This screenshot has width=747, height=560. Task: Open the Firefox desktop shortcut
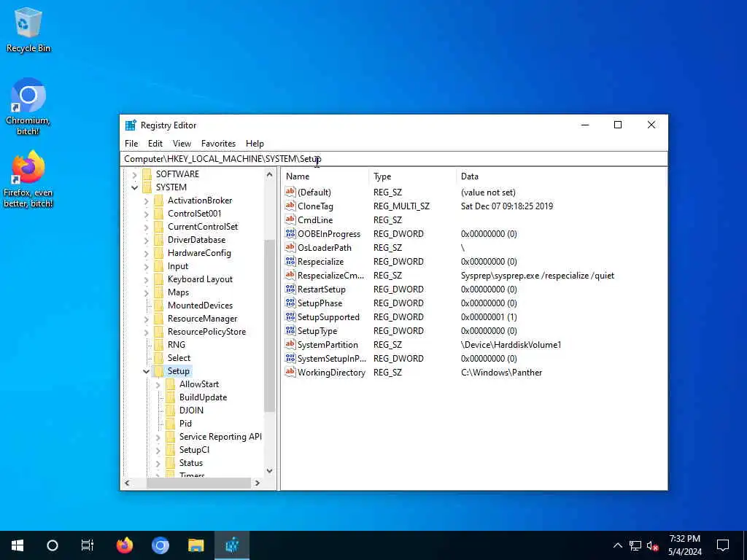click(28, 179)
